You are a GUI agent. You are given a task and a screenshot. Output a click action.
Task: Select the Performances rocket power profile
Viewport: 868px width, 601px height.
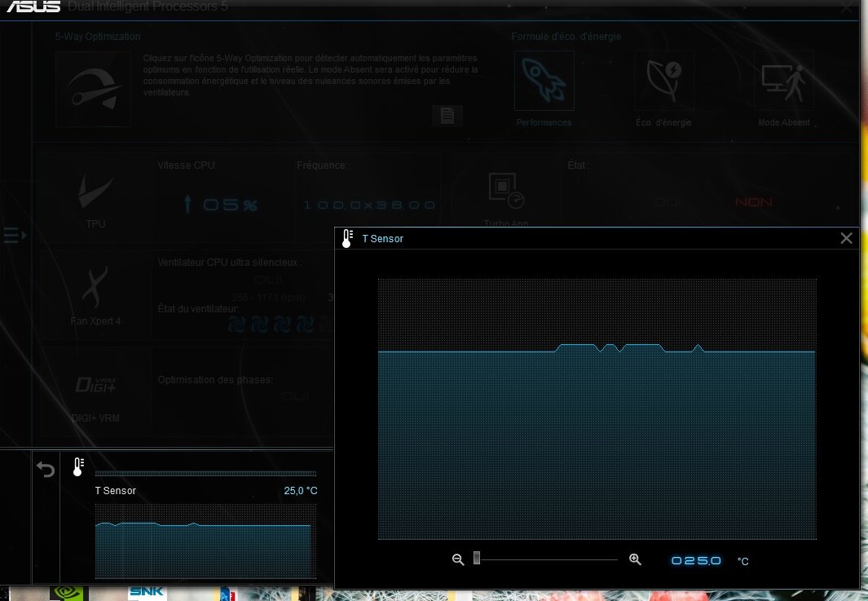click(x=544, y=81)
